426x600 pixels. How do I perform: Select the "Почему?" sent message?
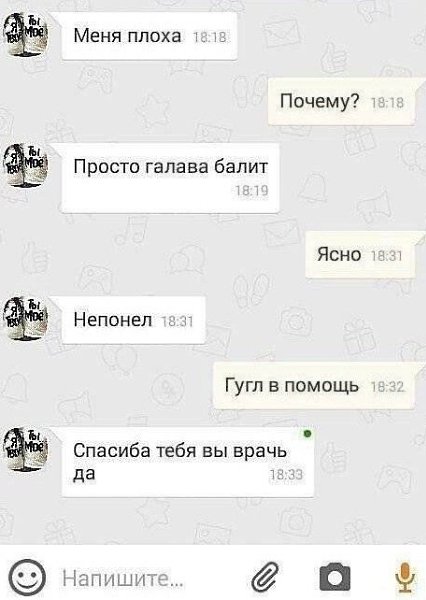tap(341, 101)
